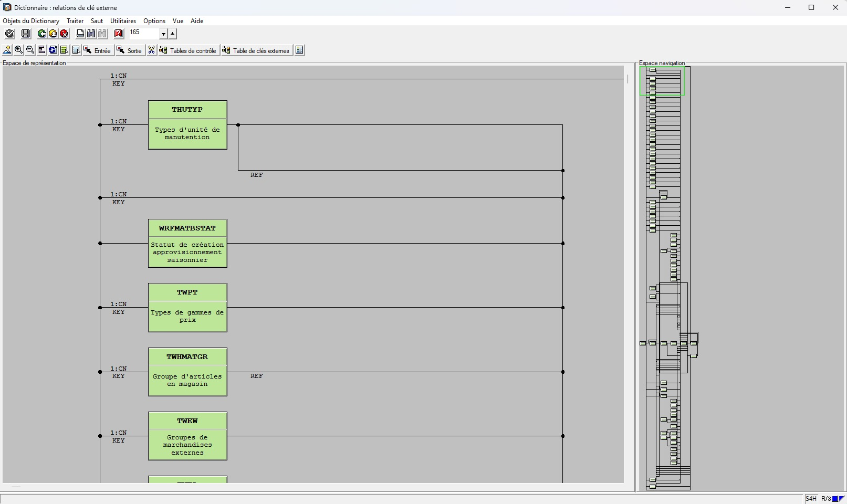The width and height of the screenshot is (847, 504).
Task: Open the command field dropdown arrow
Action: coord(163,34)
